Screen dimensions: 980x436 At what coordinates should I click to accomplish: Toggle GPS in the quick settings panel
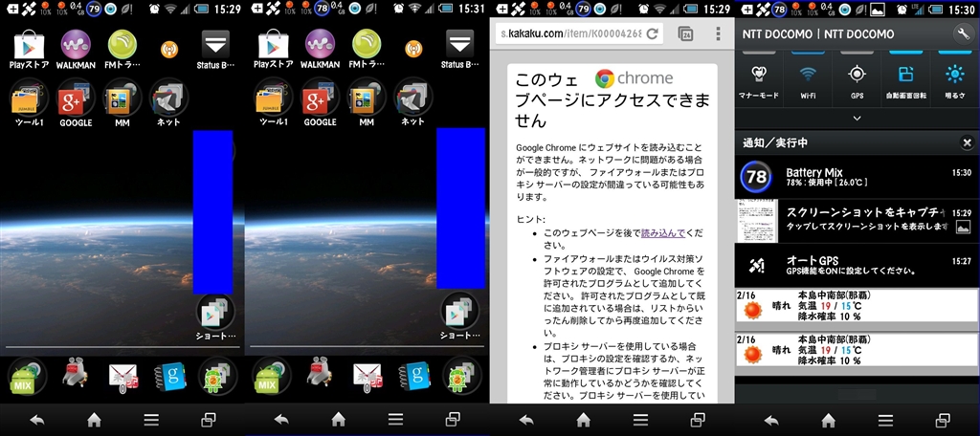[x=857, y=80]
